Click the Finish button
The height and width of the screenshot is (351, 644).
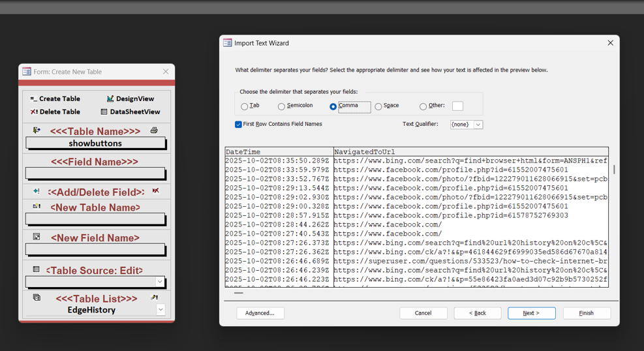pyautogui.click(x=587, y=313)
